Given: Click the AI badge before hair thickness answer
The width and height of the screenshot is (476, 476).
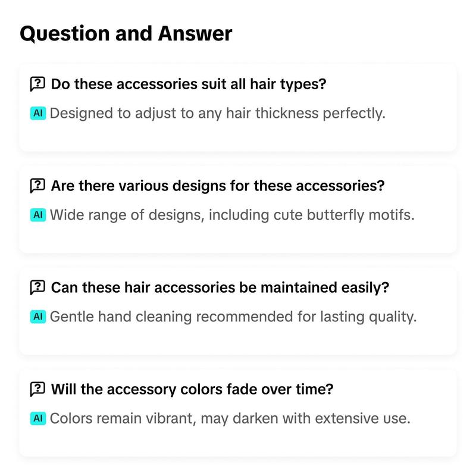Looking at the screenshot, I should [x=38, y=113].
